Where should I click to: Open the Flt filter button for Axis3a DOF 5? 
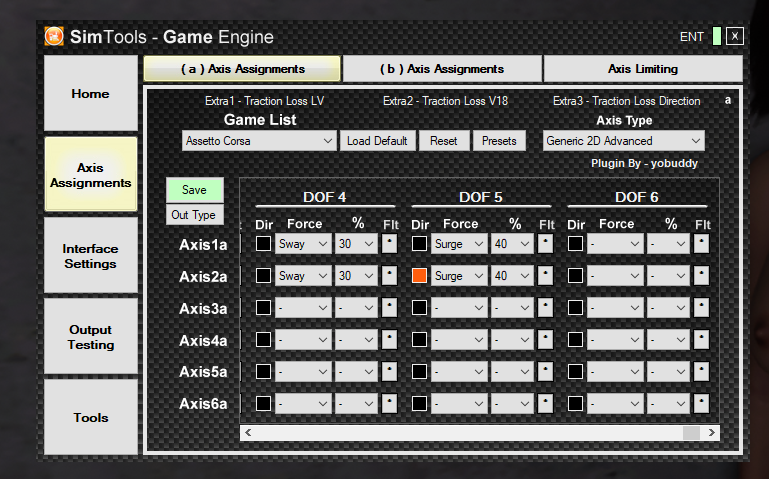click(545, 307)
